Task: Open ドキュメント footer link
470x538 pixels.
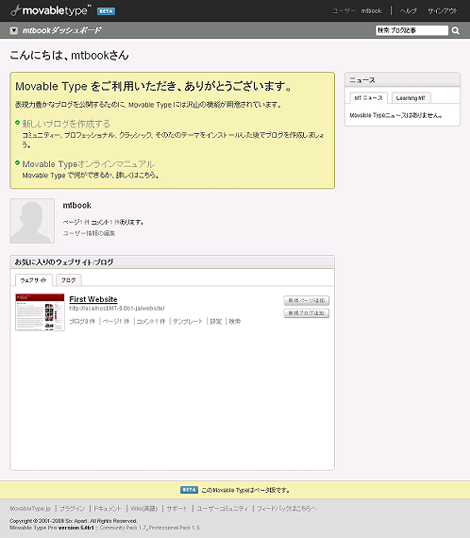Action: (107, 508)
